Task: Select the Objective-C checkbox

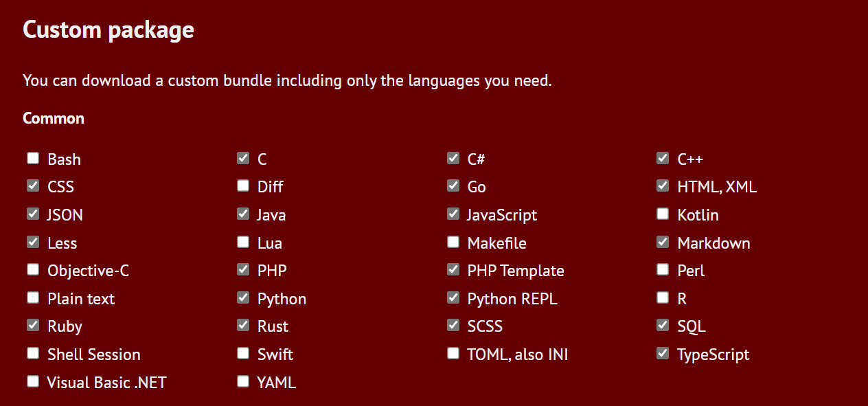Action: point(33,270)
